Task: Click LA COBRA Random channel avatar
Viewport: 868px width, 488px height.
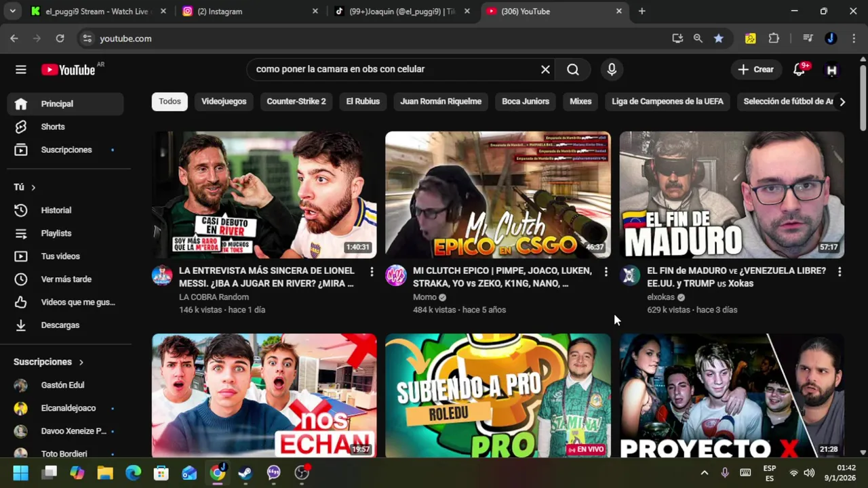Action: [x=162, y=275]
